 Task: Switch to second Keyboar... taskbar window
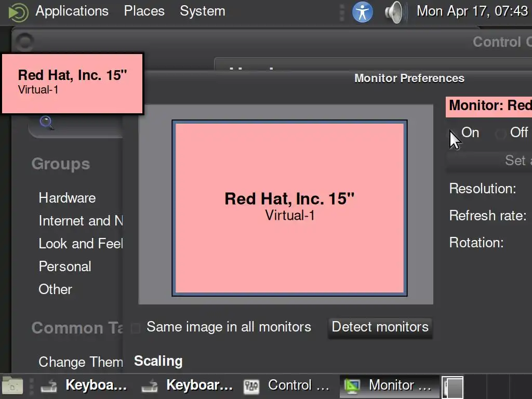(187, 385)
